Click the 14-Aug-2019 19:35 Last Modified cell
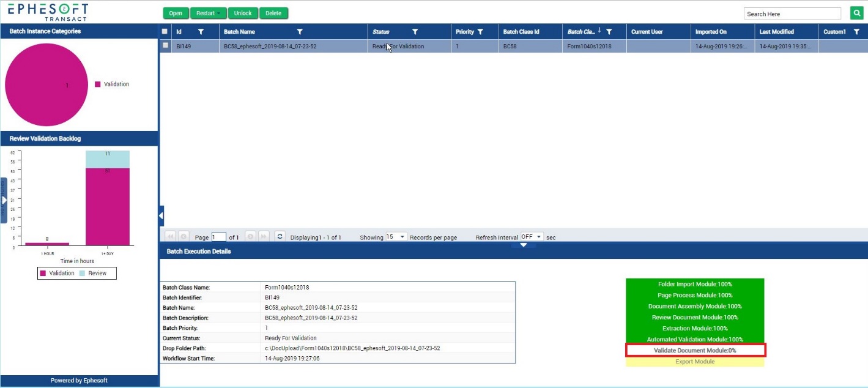Viewport: 868px width, 388px height. [785, 46]
